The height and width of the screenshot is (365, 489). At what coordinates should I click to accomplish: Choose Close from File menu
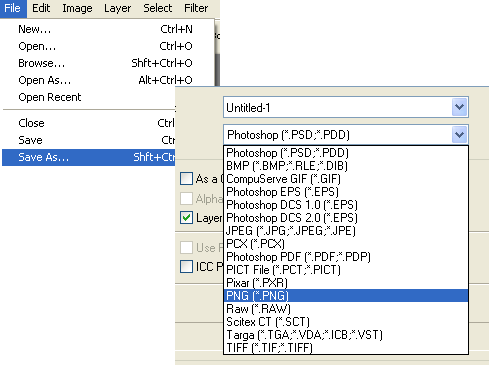click(89, 123)
